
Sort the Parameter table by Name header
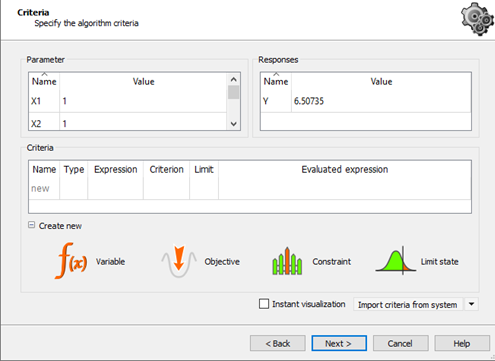[44, 81]
